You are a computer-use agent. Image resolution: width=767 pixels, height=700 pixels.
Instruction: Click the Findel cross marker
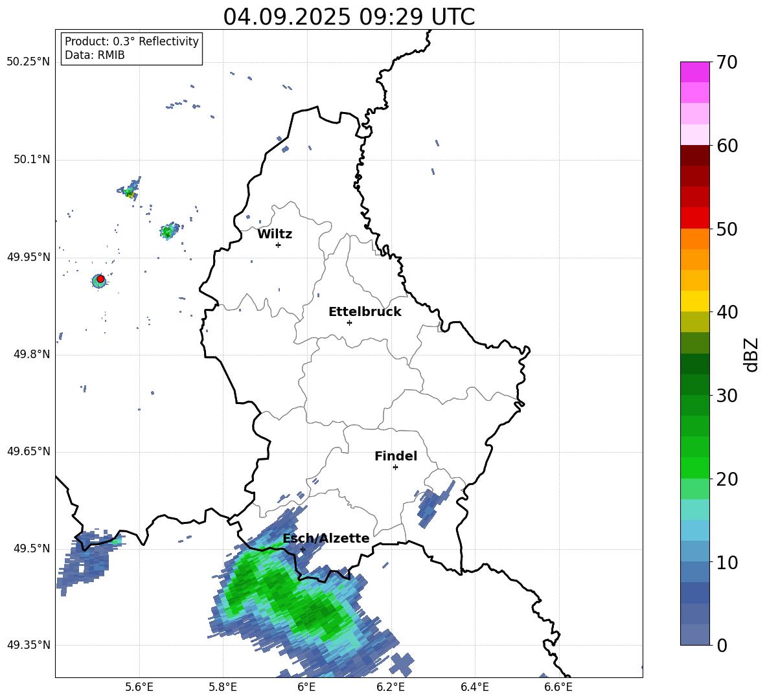[395, 468]
